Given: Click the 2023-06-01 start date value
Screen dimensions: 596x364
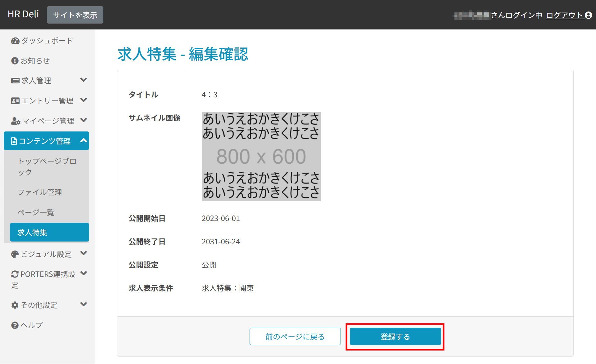Looking at the screenshot, I should [x=221, y=219].
